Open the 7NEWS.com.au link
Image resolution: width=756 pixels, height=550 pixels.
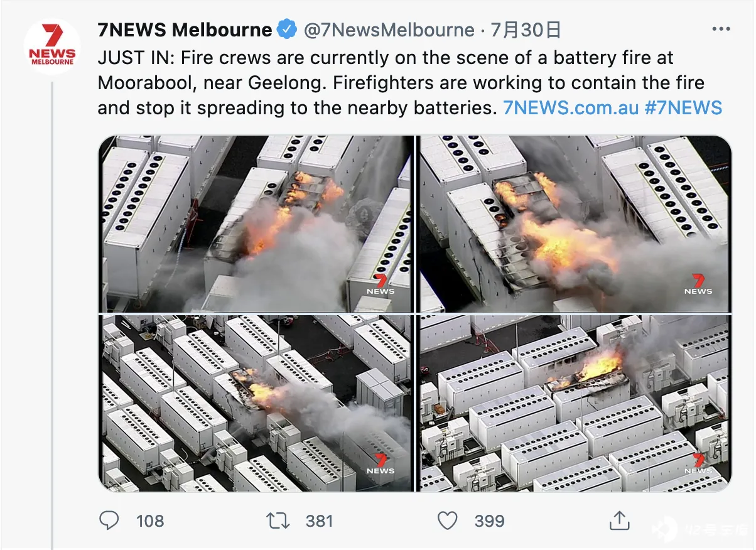[x=571, y=107]
